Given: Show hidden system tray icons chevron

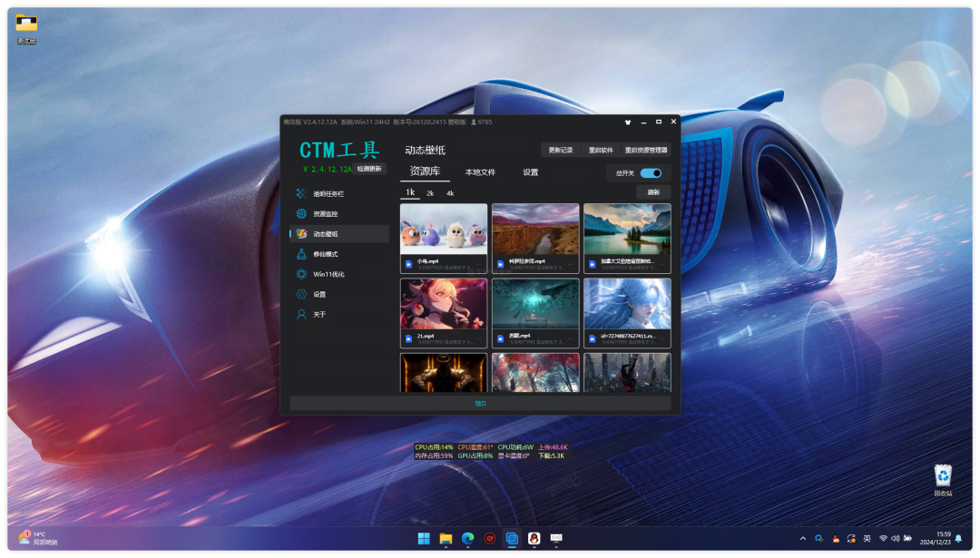Looking at the screenshot, I should [802, 539].
